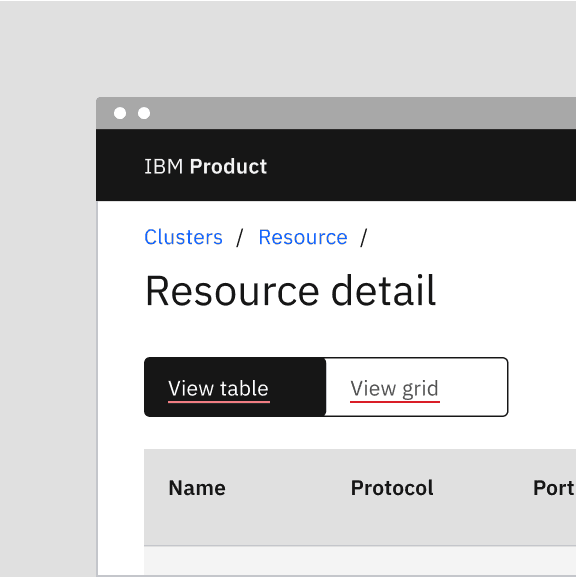This screenshot has width=576, height=577.
Task: Sort by the Name column header
Action: tap(197, 488)
